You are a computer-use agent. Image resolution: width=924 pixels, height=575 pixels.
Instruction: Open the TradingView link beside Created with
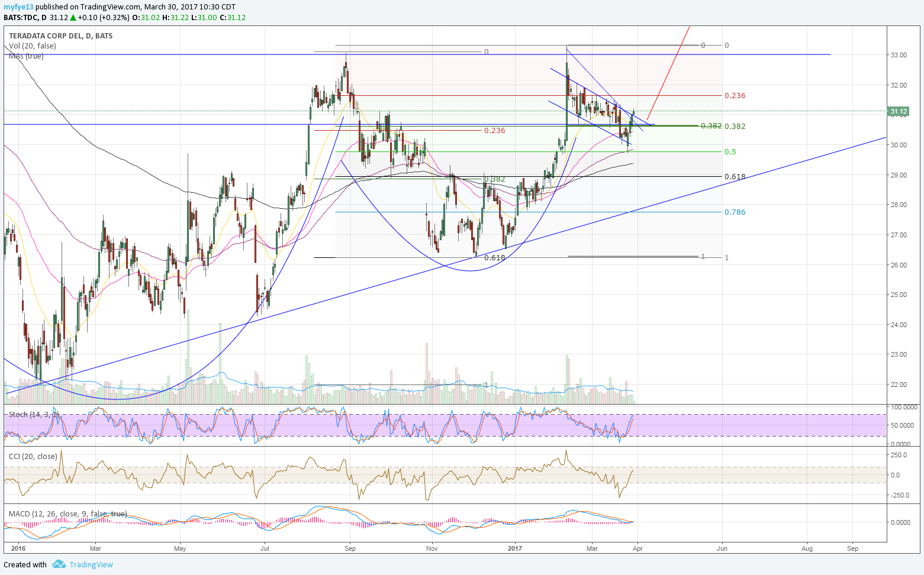(91, 564)
